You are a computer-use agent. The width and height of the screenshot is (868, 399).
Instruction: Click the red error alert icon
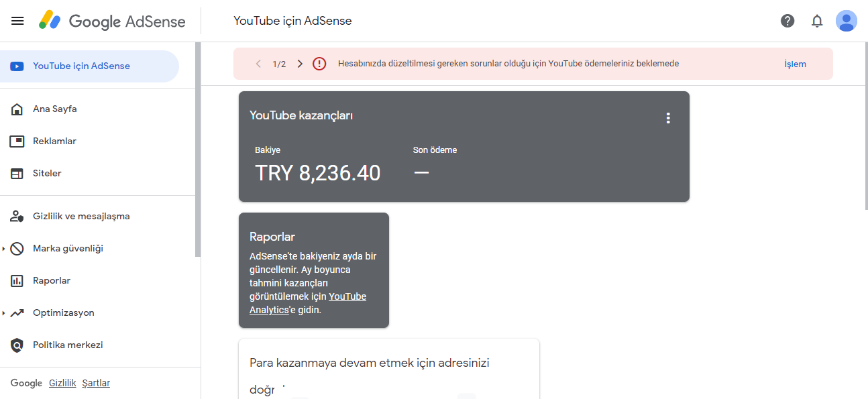pyautogui.click(x=319, y=64)
